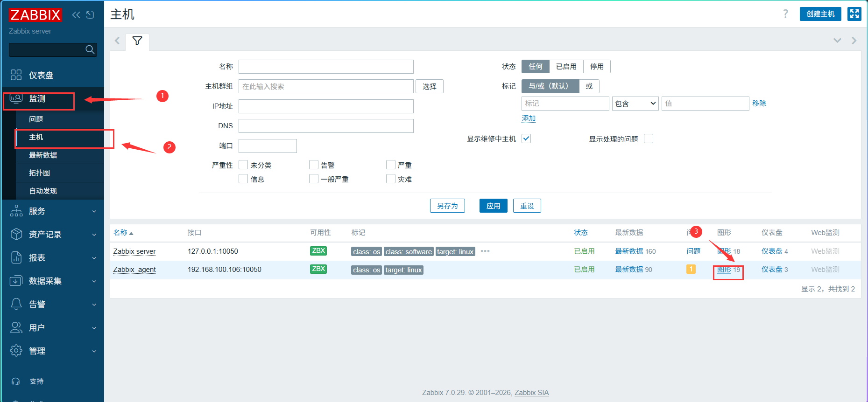868x402 pixels.
Task: Uncheck 显示维修中主机 checkbox
Action: coord(526,139)
